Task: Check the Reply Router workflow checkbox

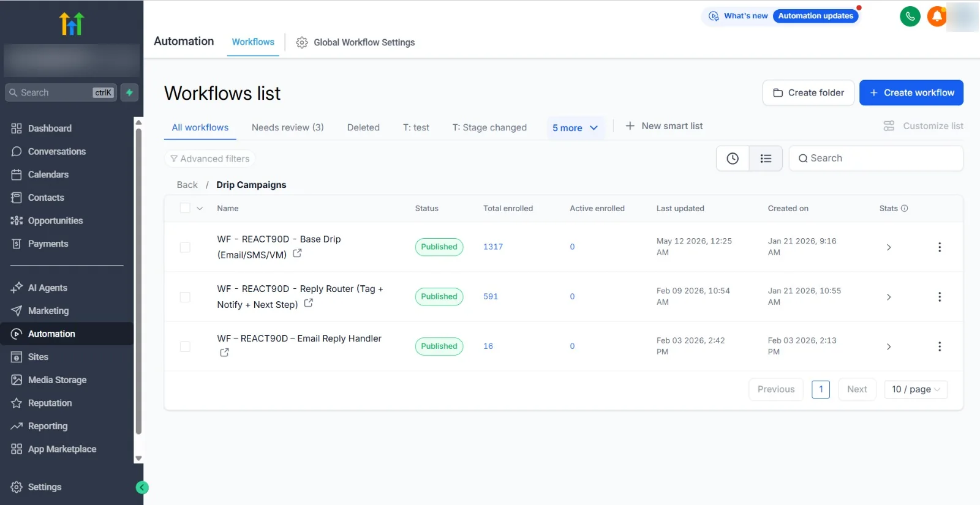Action: (185, 297)
